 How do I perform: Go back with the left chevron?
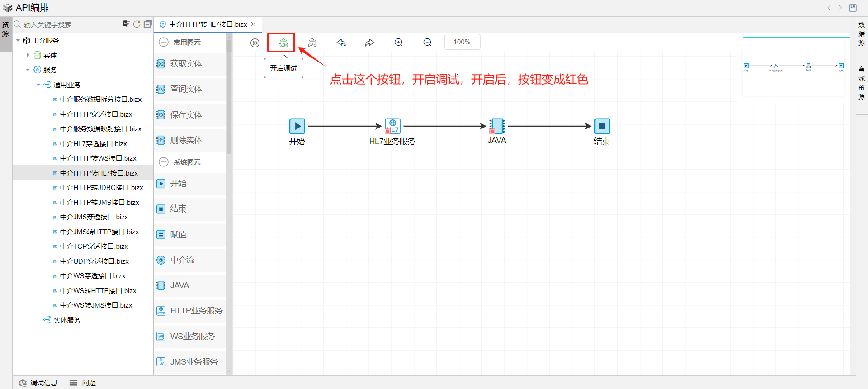pos(829,8)
